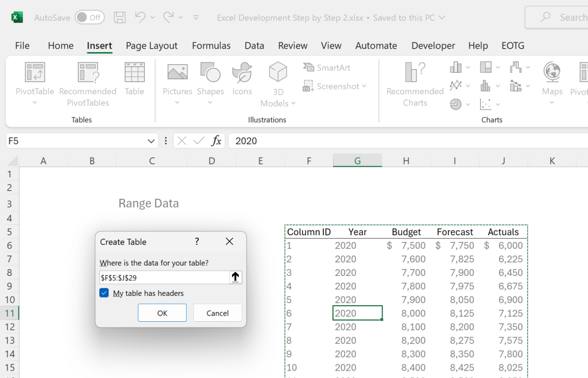
Task: Switch to the Home tab
Action: click(61, 46)
